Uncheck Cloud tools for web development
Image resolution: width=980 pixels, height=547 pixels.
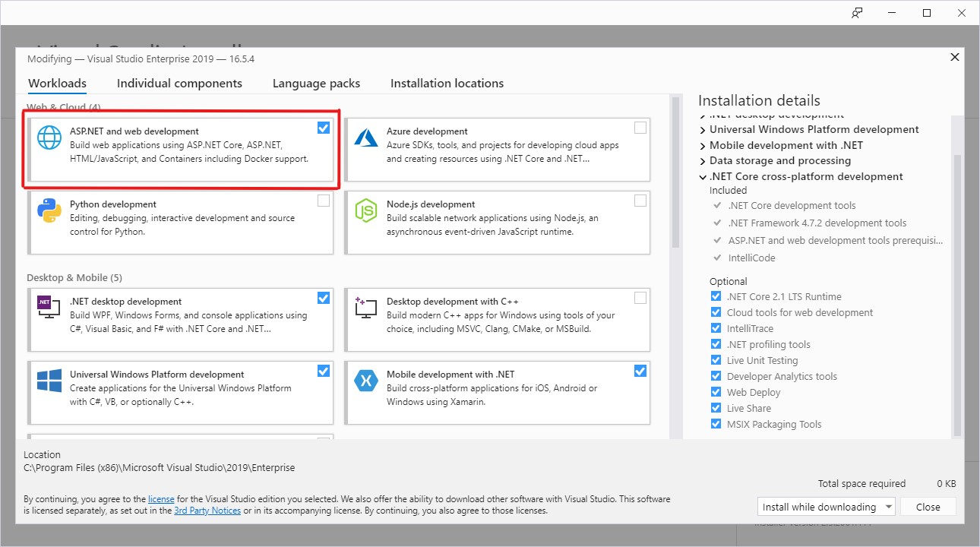tap(716, 312)
